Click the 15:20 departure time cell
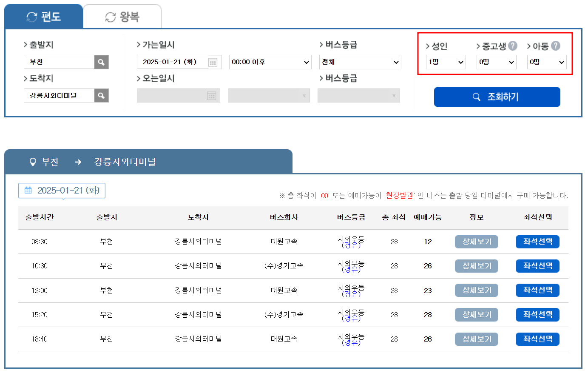This screenshot has height=373, width=588. [40, 315]
